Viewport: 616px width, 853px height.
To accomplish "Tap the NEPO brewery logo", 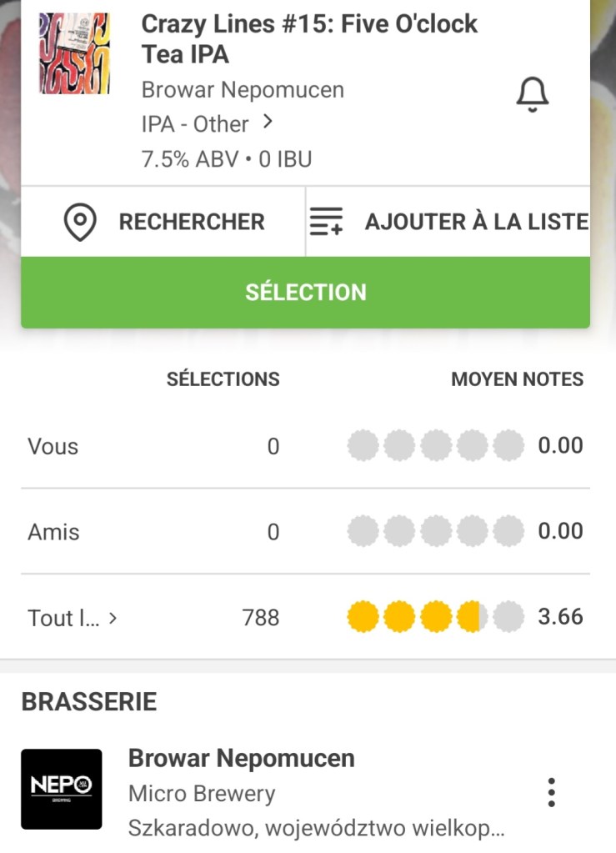I will point(62,789).
